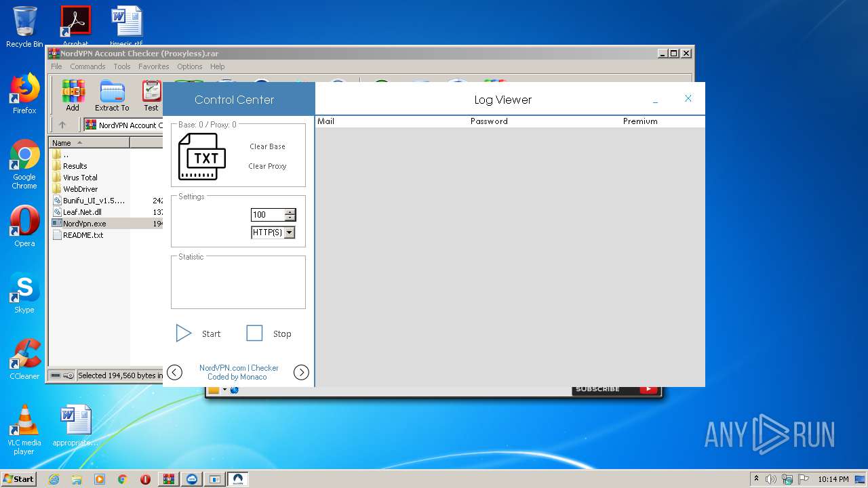Image resolution: width=868 pixels, height=488 pixels.
Task: Open Google Chrome desktop shortcut
Action: click(x=24, y=164)
